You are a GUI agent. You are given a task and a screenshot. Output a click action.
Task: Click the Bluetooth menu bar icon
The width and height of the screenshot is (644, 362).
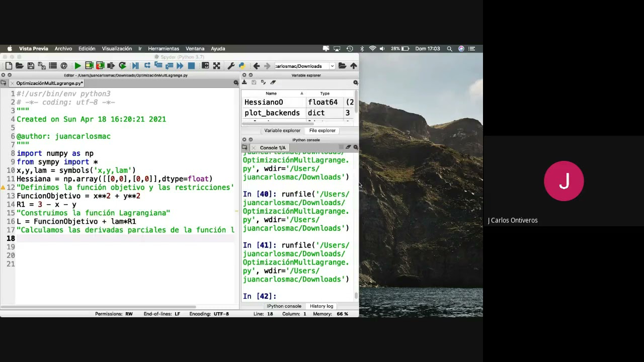coord(361,49)
